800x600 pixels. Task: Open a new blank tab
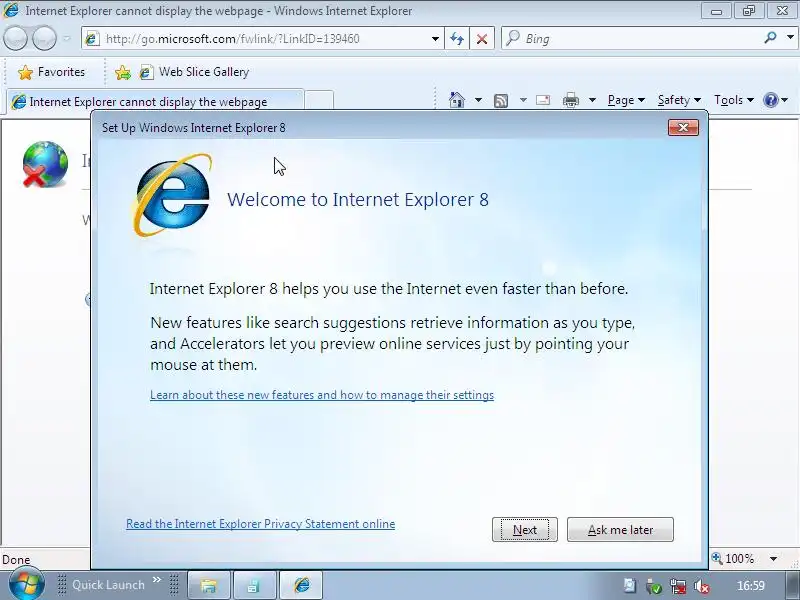click(x=319, y=101)
